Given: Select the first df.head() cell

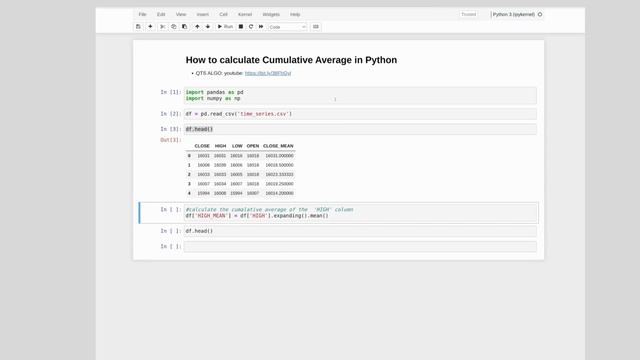Looking at the screenshot, I should pyautogui.click(x=360, y=129).
